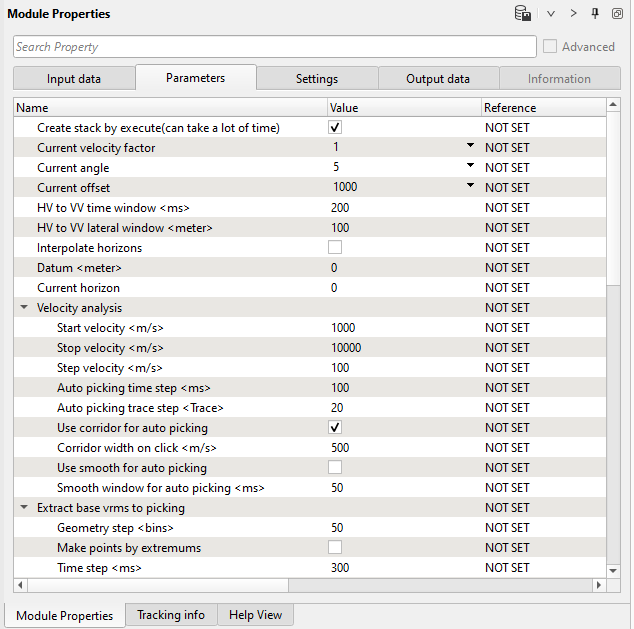Switch to the Input data tab
Viewport: 634px width, 629px height.
(74, 79)
